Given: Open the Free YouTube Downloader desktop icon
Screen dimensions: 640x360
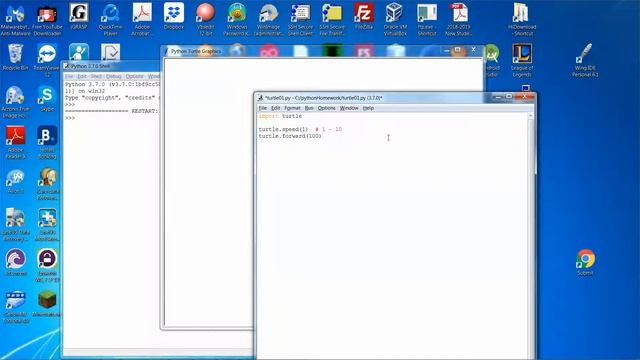Looking at the screenshot, I should click(x=47, y=19).
